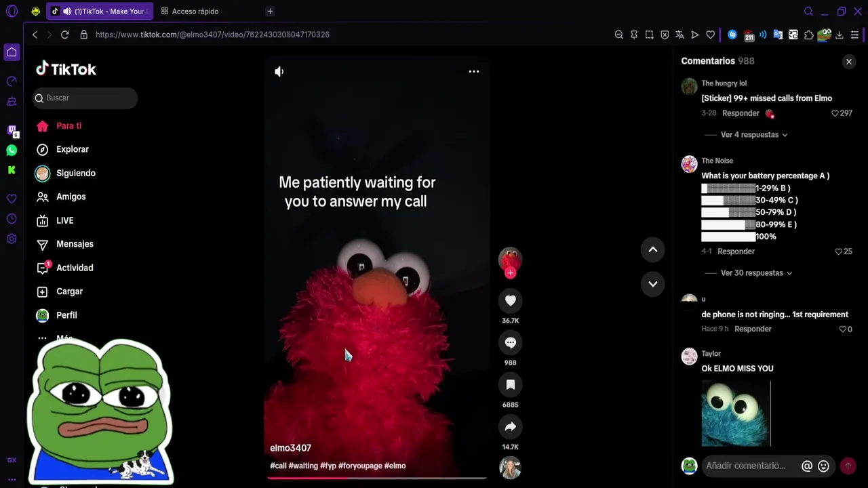Like The hungry lol's comment
The image size is (868, 488).
pos(835,113)
